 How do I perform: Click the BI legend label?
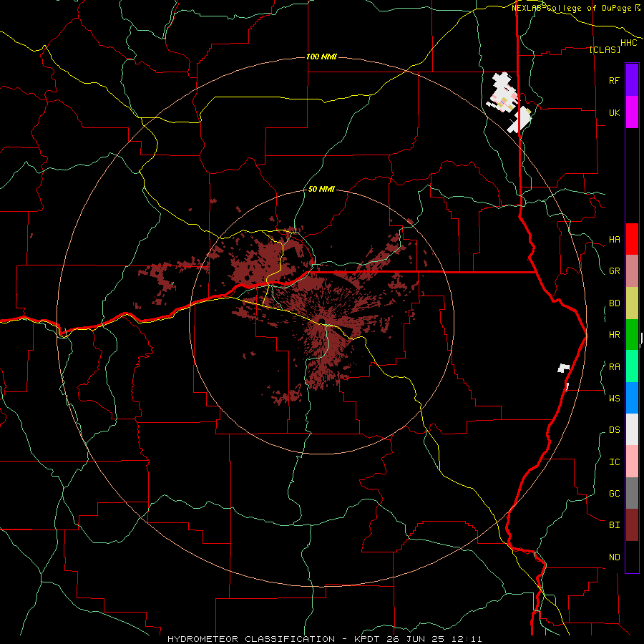(x=614, y=525)
